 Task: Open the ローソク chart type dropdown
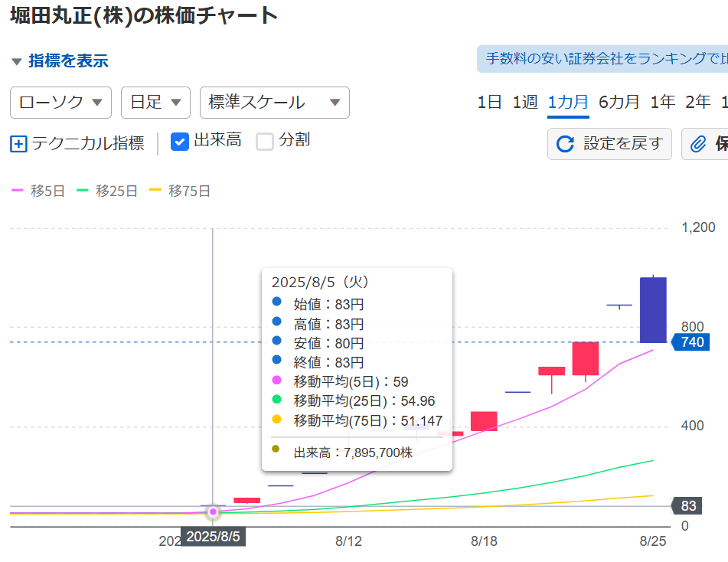60,103
